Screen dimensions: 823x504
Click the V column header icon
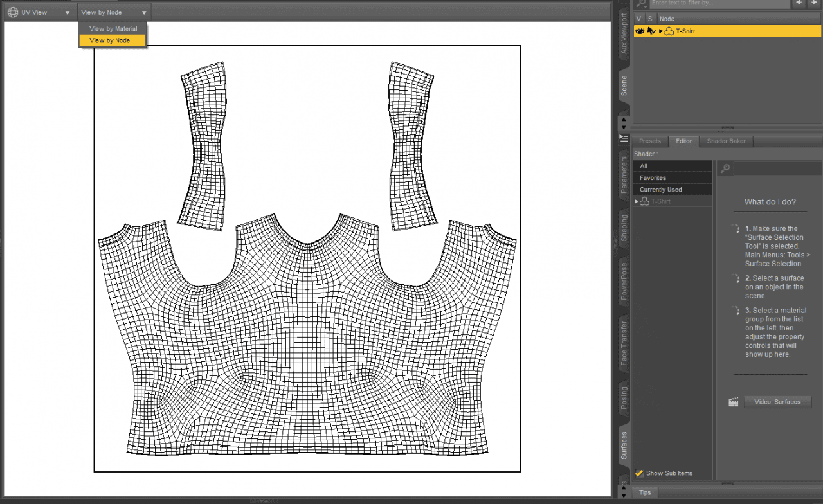[639, 18]
